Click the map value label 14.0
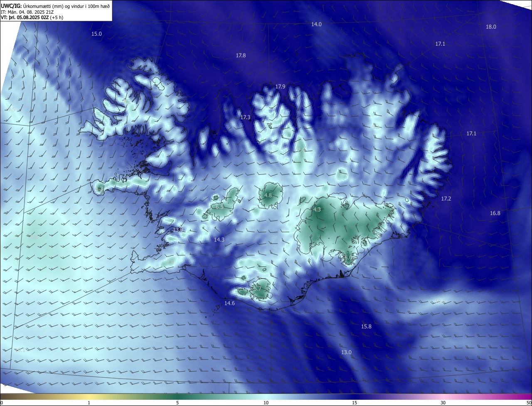Screen dimensions: 532x406 316,24
